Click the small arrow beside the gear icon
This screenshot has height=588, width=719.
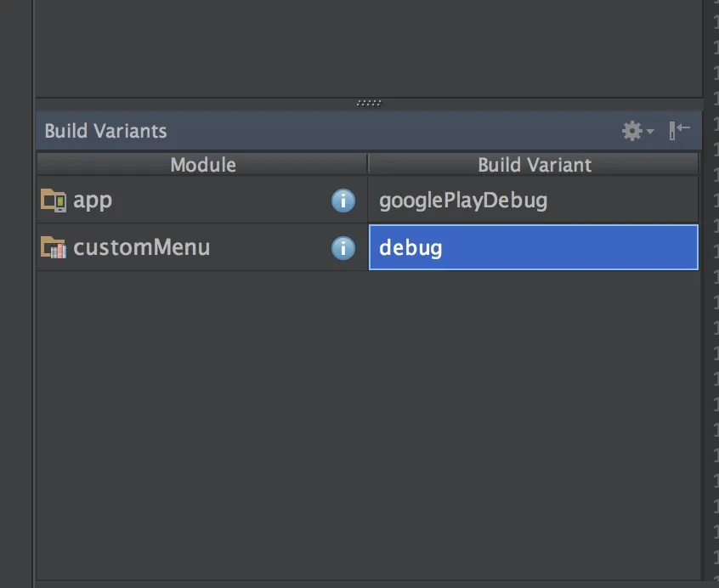click(650, 132)
